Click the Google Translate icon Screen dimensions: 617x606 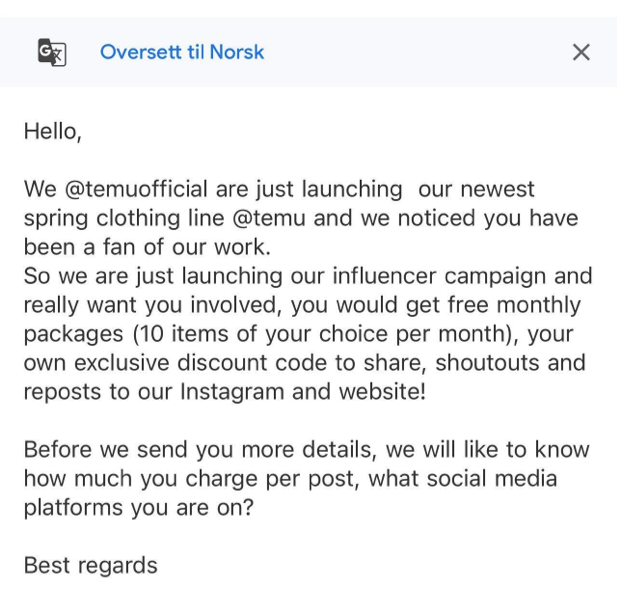(51, 52)
